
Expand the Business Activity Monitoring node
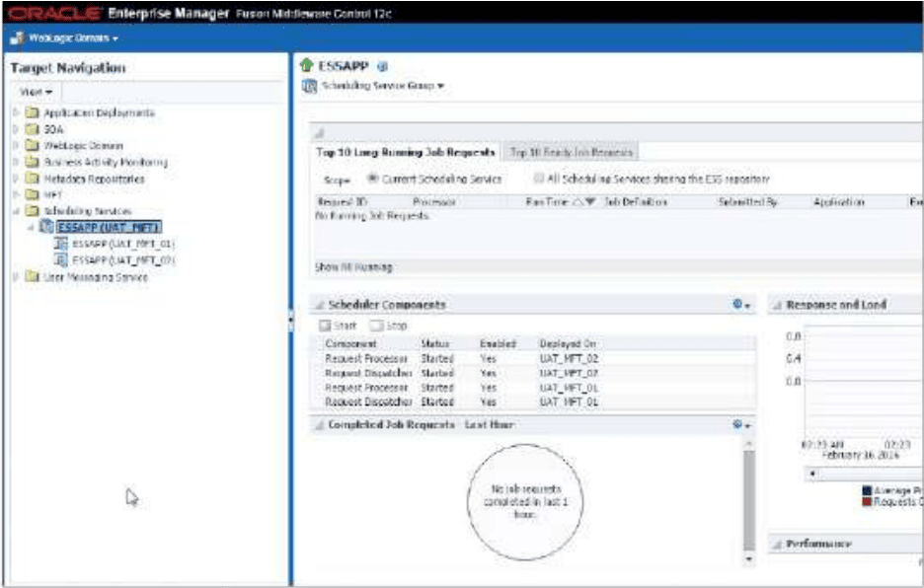16,162
